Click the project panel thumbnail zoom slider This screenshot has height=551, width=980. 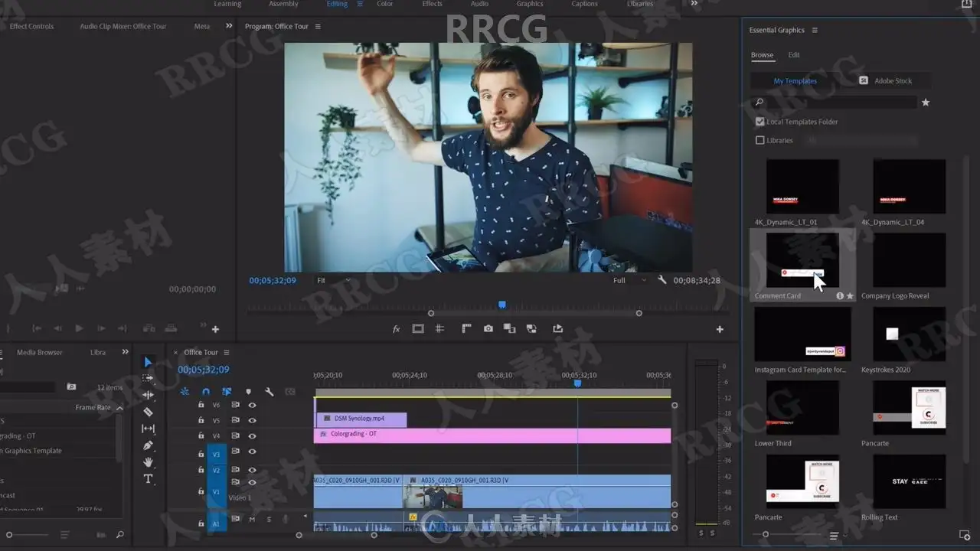(x=9, y=535)
